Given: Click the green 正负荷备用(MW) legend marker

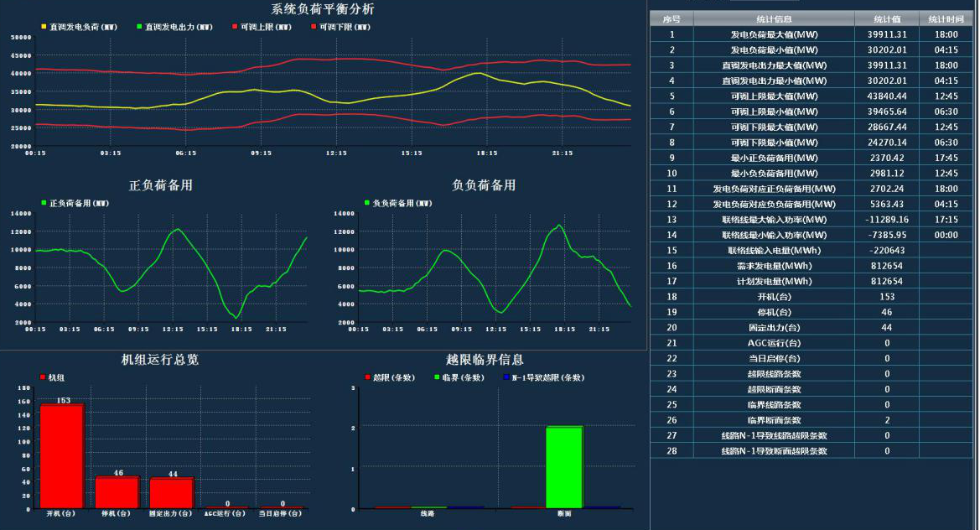Looking at the screenshot, I should (44, 203).
